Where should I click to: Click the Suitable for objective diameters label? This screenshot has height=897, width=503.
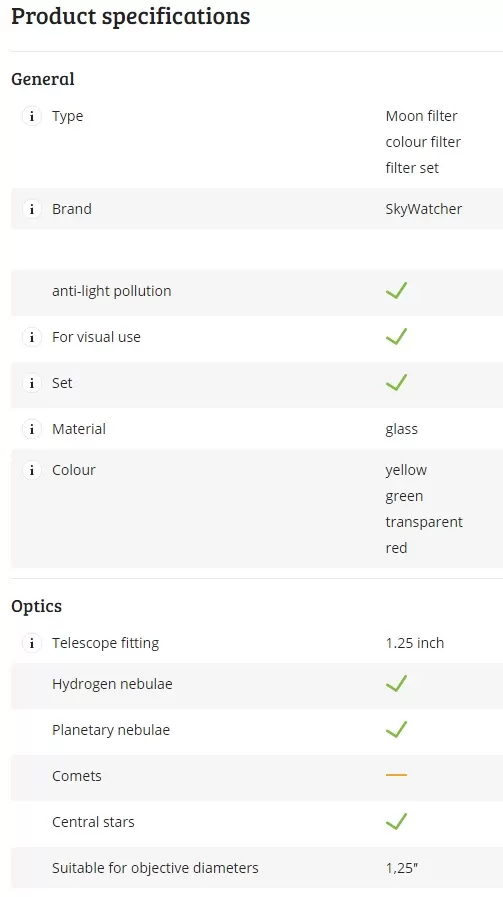click(155, 868)
